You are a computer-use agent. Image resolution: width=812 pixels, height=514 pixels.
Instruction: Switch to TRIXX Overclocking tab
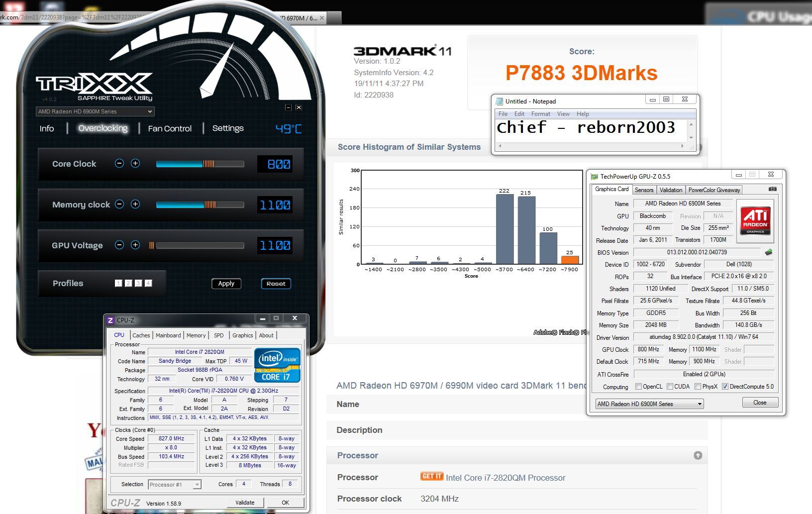[103, 128]
